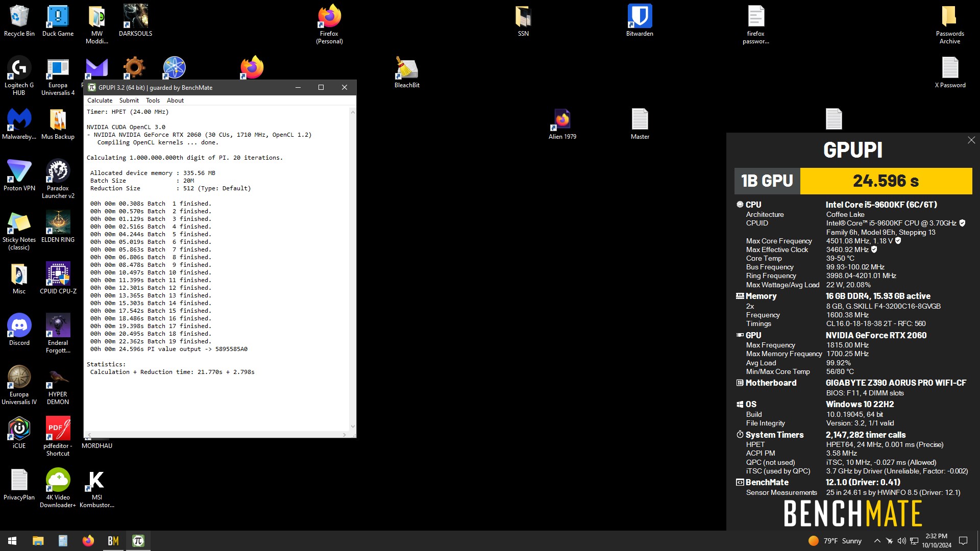This screenshot has width=980, height=551.
Task: Open File Explorer from the taskbar
Action: (38, 541)
